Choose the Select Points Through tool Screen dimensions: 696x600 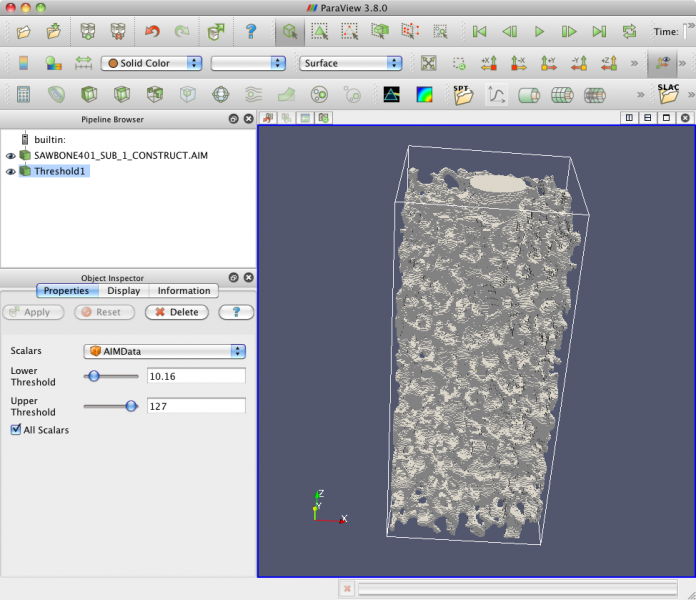[x=410, y=31]
